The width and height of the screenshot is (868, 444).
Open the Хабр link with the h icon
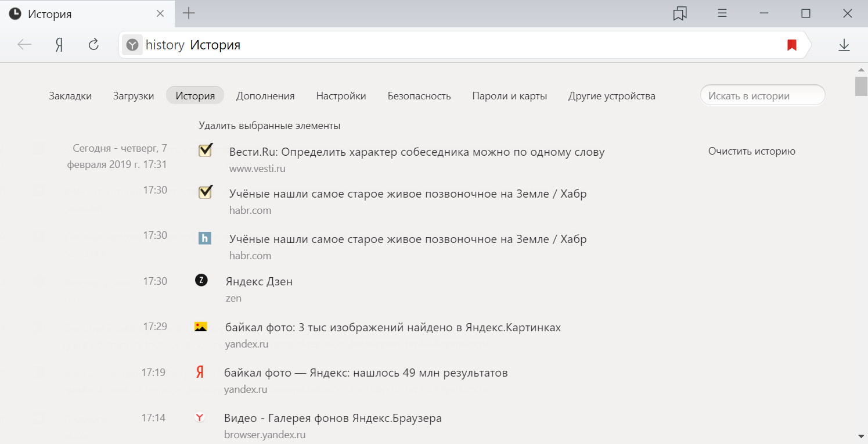pos(408,239)
